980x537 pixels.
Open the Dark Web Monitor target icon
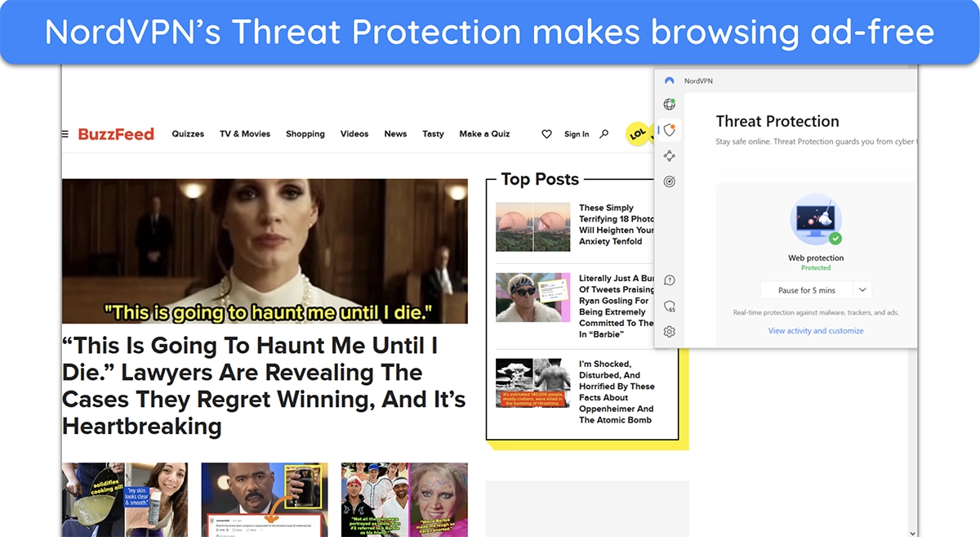(x=670, y=181)
